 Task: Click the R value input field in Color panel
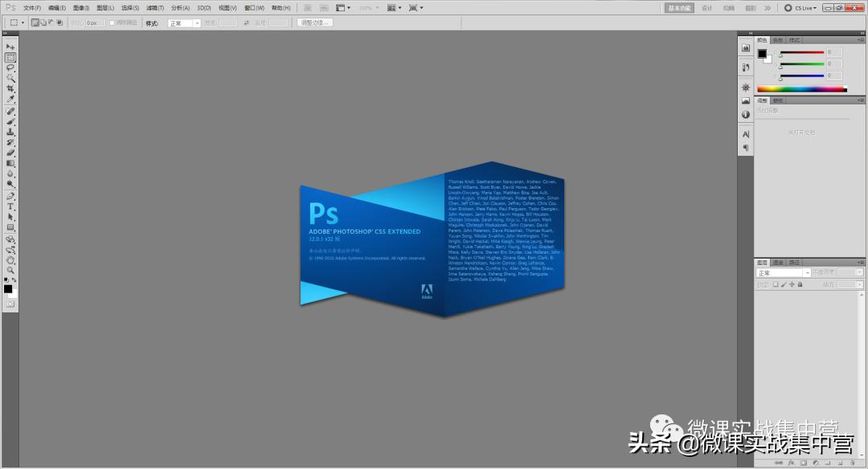click(834, 52)
